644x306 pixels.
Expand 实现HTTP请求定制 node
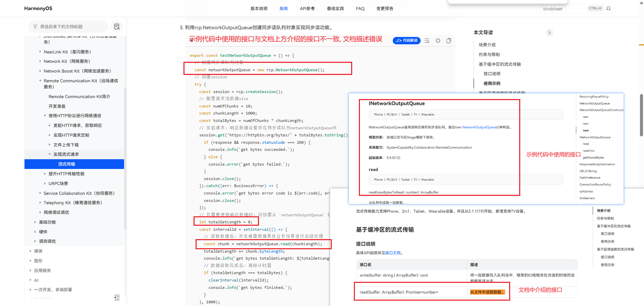pos(50,135)
